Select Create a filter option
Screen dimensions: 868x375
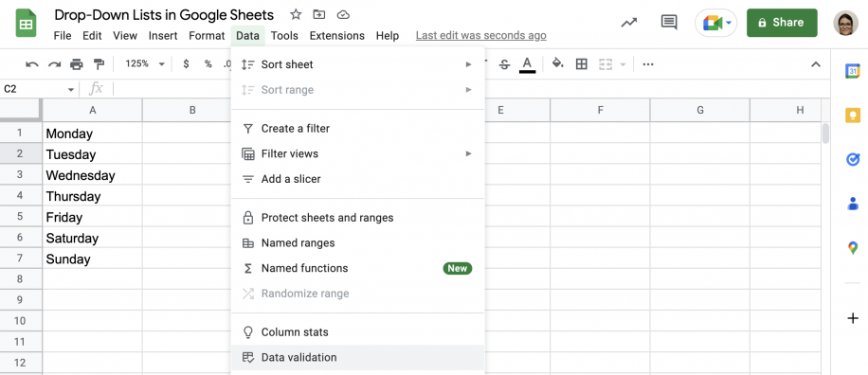tap(357, 129)
